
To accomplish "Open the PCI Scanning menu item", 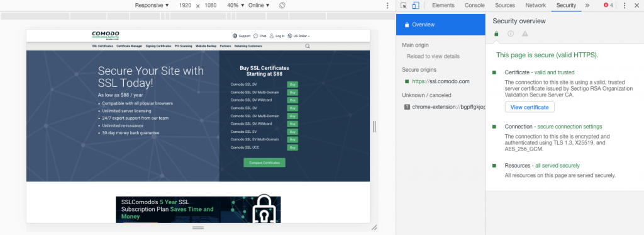I will coord(183,46).
